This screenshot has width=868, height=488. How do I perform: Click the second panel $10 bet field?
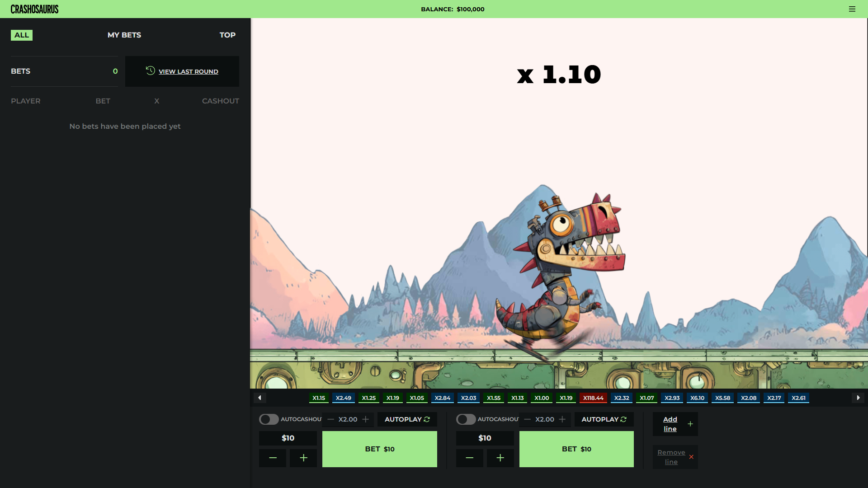click(485, 438)
